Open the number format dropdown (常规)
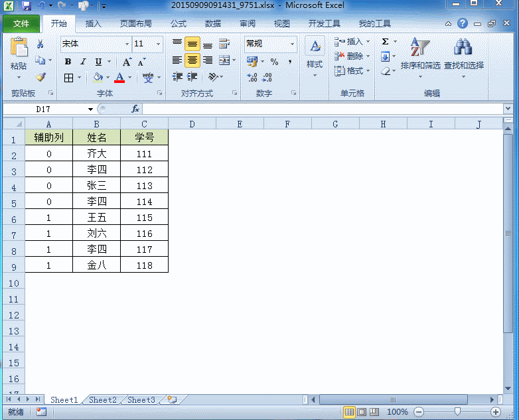Image resolution: width=519 pixels, height=420 pixels. (x=292, y=44)
